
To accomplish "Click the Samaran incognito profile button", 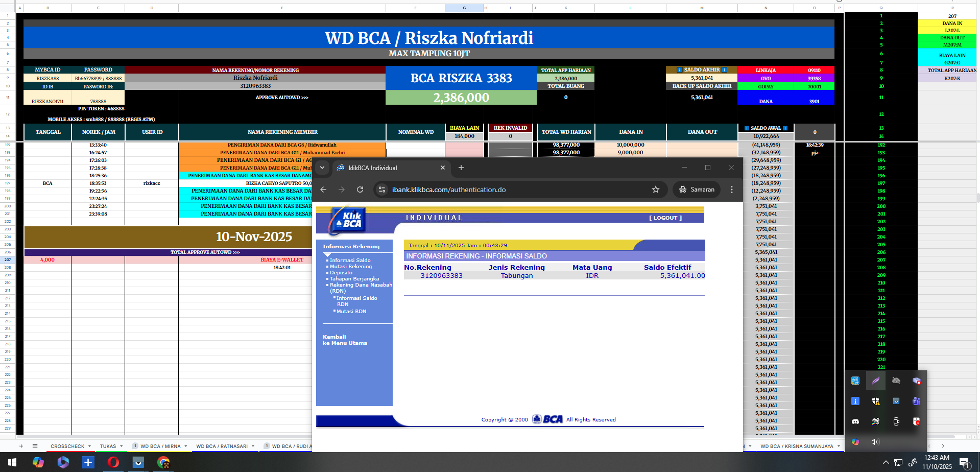I will tap(697, 190).
